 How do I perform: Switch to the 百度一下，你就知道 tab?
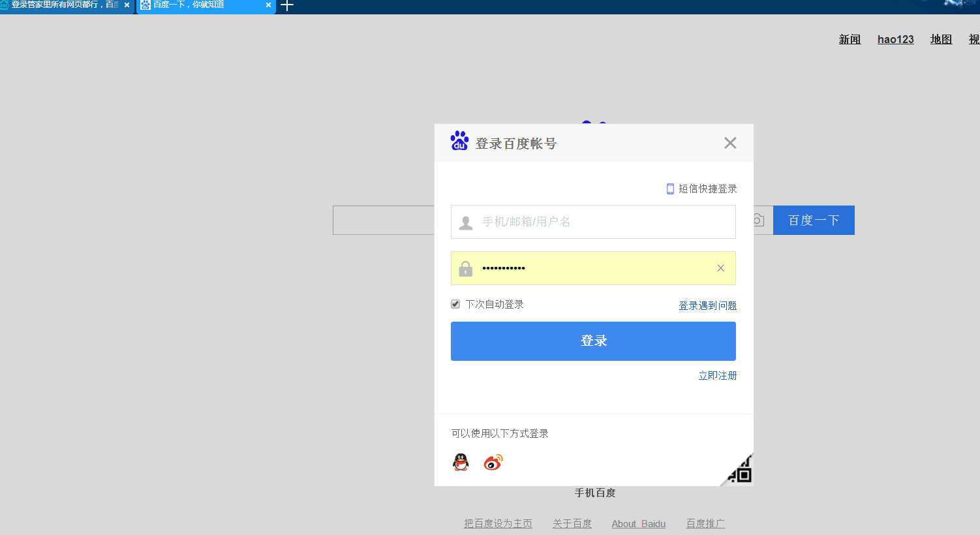pyautogui.click(x=202, y=7)
